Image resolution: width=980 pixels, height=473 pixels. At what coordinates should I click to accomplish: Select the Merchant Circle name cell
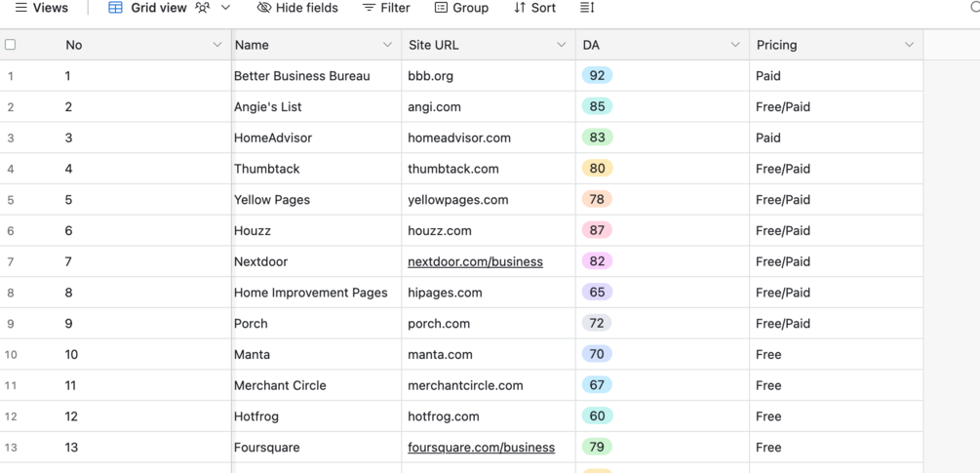[316, 385]
